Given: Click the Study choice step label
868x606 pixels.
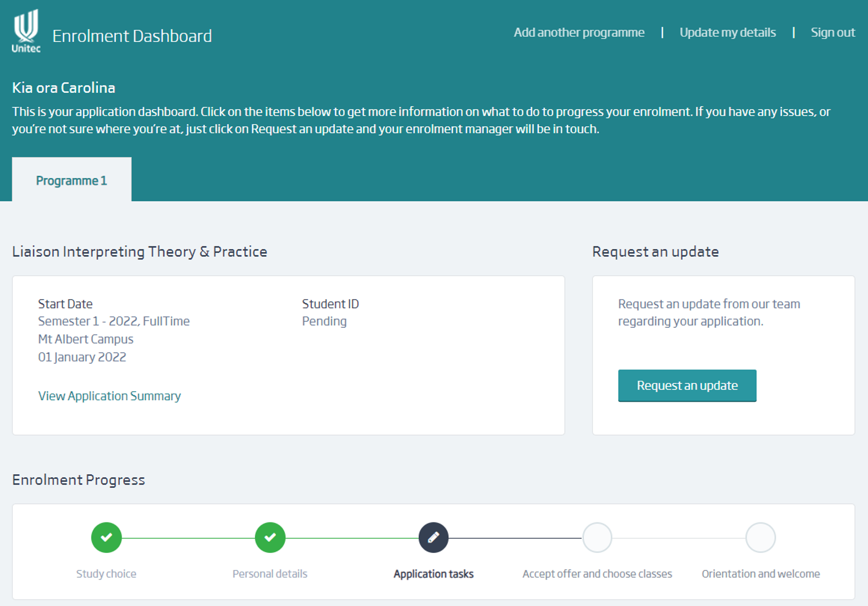Looking at the screenshot, I should [x=106, y=573].
